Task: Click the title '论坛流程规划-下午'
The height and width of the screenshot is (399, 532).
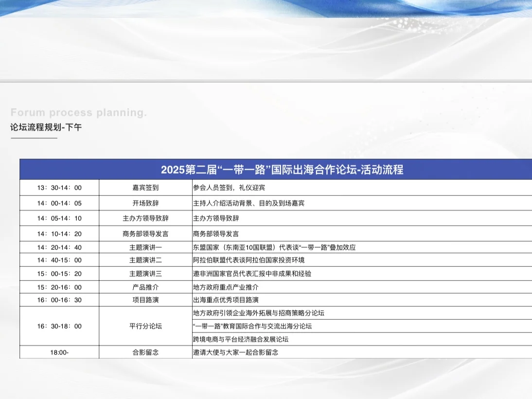Action: [x=46, y=127]
